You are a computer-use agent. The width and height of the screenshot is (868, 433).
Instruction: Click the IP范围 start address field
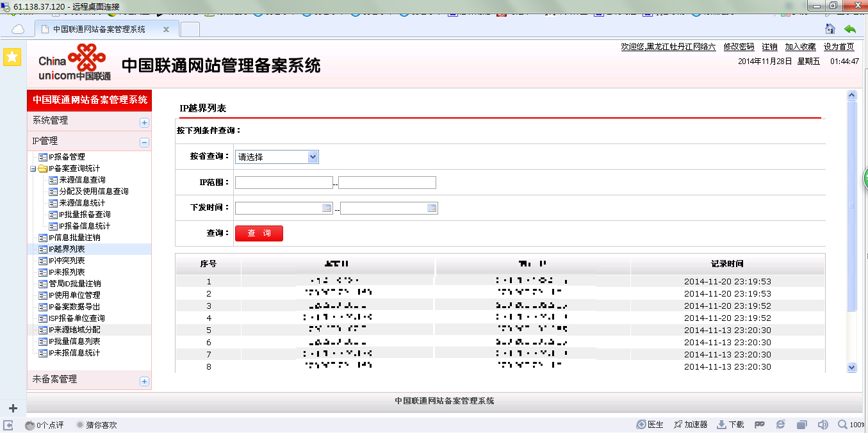coord(284,183)
